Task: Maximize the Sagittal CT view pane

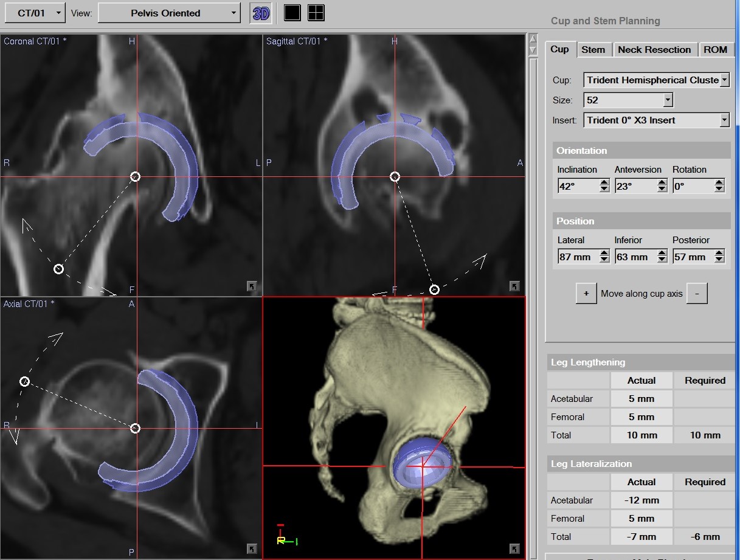Action: pyautogui.click(x=514, y=286)
